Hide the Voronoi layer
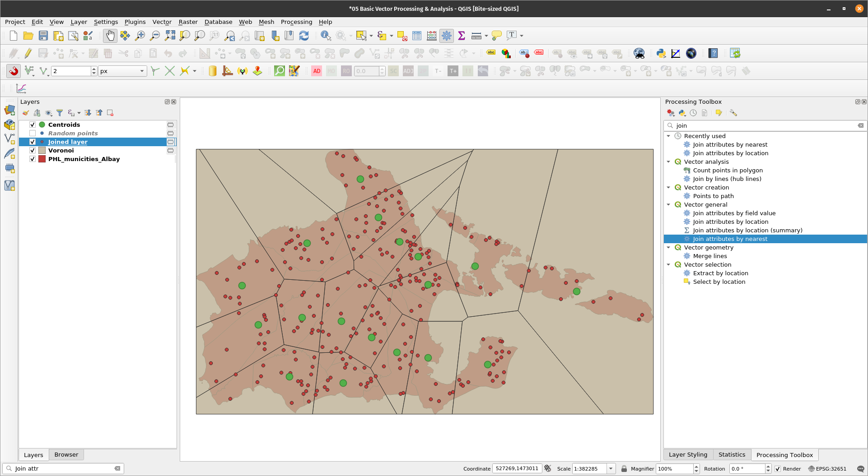This screenshot has height=476, width=868. 33,150
